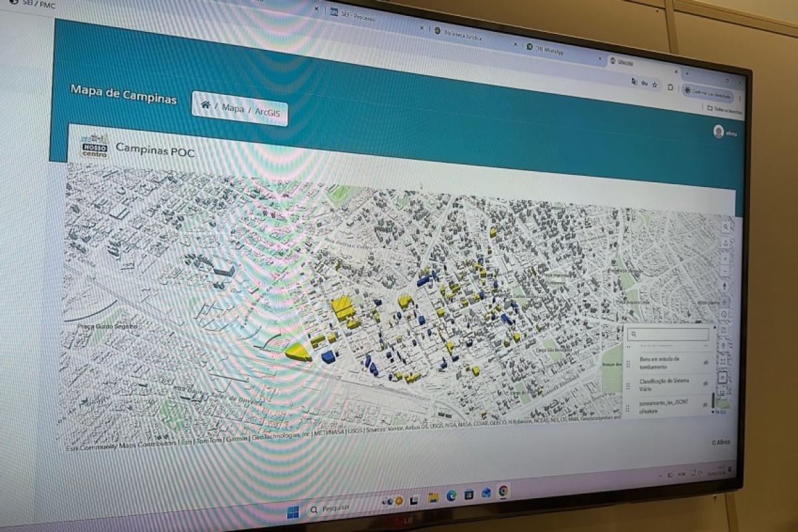The image size is (798, 532).
Task: Click the ArcGIS breadcrumb link
Action: (269, 112)
